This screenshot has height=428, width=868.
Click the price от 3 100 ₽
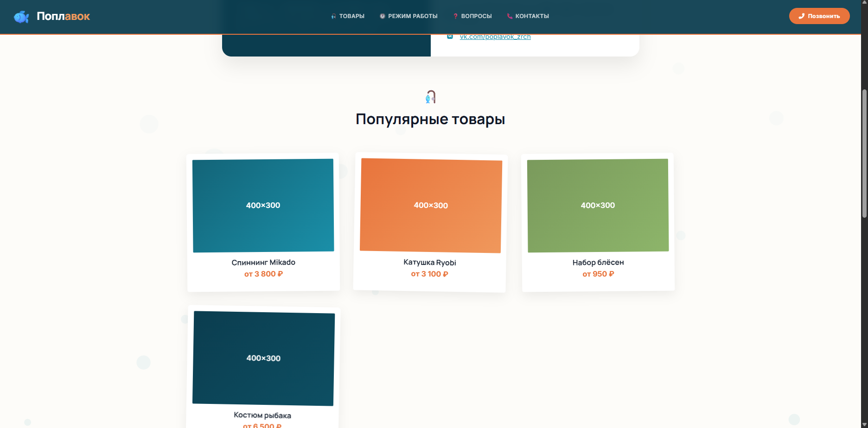tap(429, 274)
